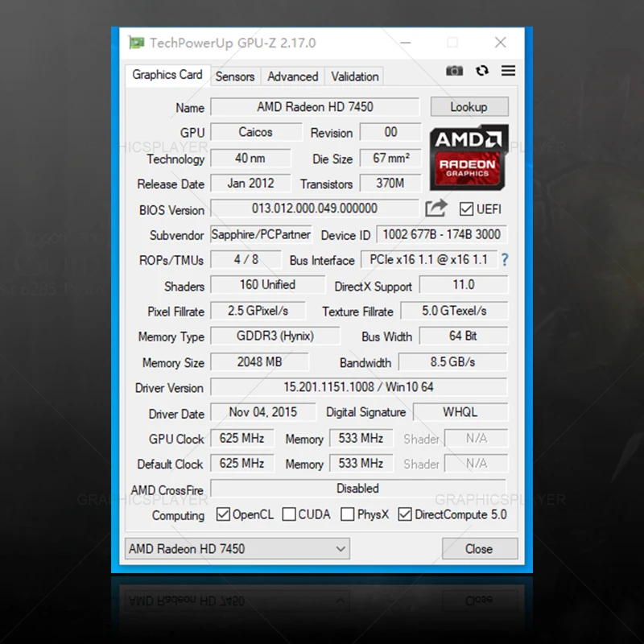Click the Driver Date field Nov 04, 2015
Viewport: 644px width, 644px height.
coord(263,412)
